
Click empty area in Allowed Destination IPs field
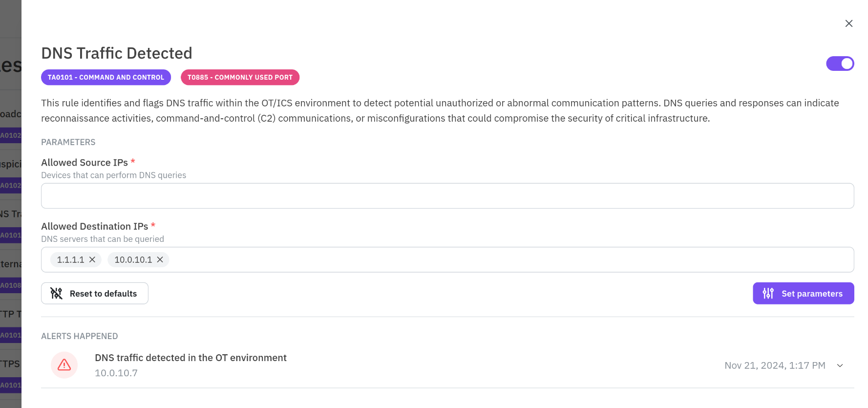coord(488,259)
